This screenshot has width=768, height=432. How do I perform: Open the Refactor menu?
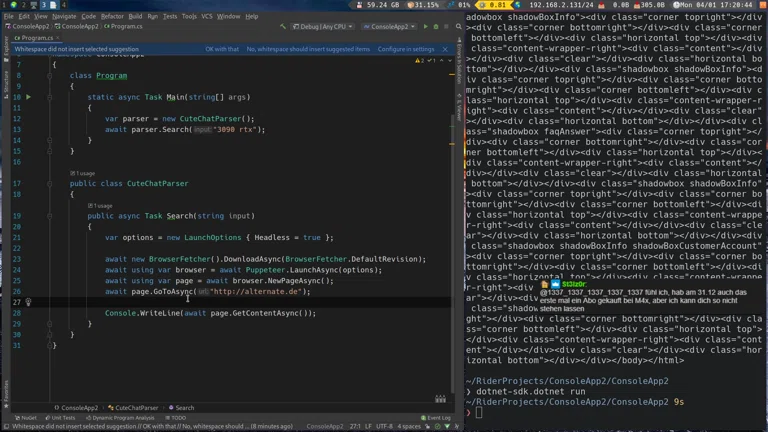point(112,16)
